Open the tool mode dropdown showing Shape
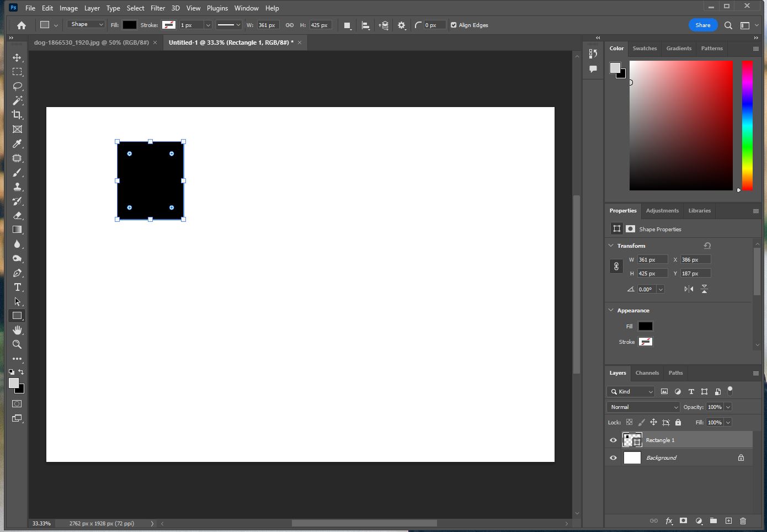The width and height of the screenshot is (767, 532). tap(86, 24)
